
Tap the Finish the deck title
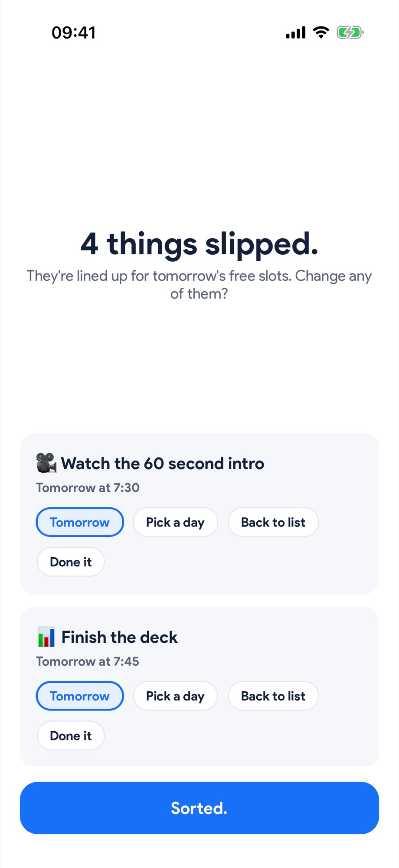pos(119,637)
